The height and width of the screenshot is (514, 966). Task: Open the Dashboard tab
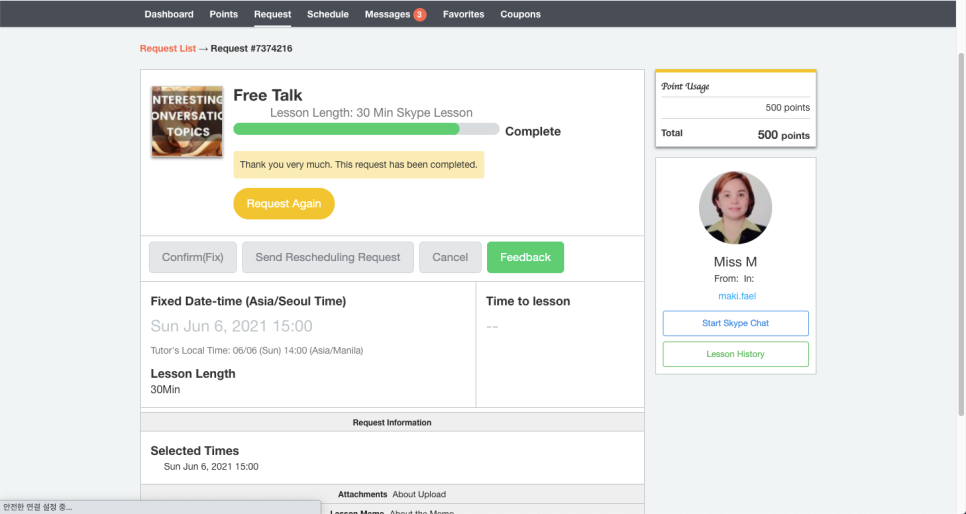tap(169, 14)
